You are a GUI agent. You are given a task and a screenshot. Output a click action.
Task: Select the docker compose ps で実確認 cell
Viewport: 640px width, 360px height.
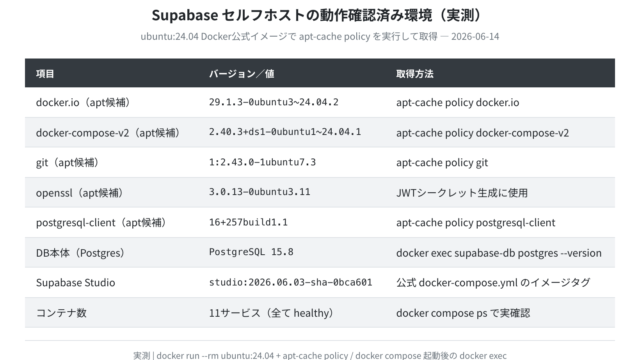[x=463, y=313]
